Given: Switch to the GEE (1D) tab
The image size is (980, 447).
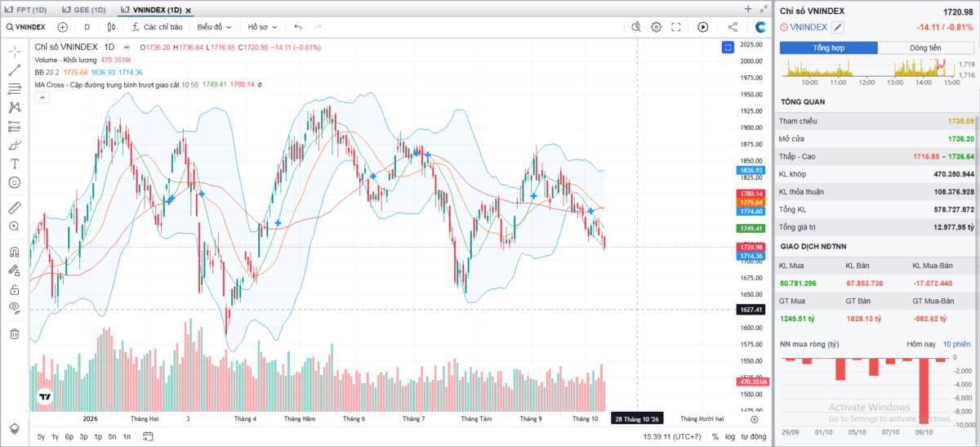Looking at the screenshot, I should click(x=83, y=10).
